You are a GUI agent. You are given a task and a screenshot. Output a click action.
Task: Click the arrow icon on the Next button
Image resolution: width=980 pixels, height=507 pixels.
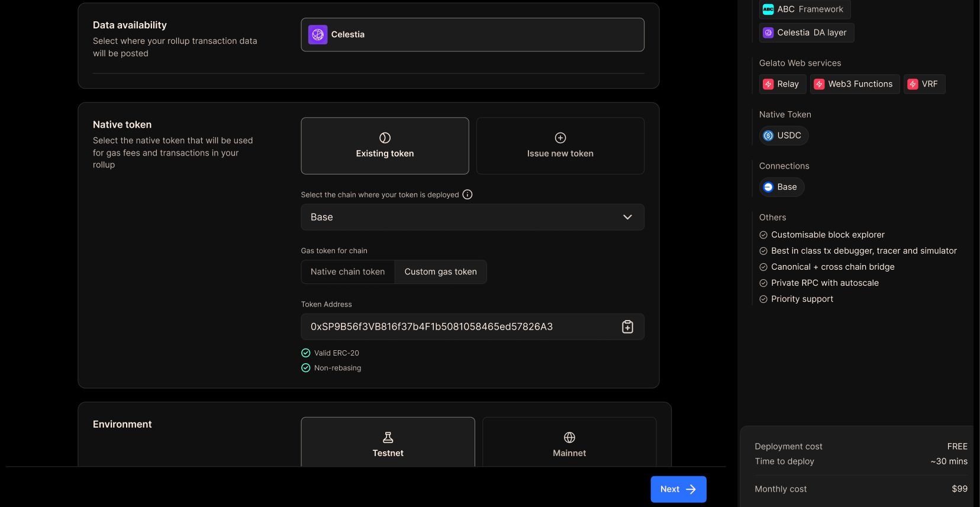(x=691, y=489)
